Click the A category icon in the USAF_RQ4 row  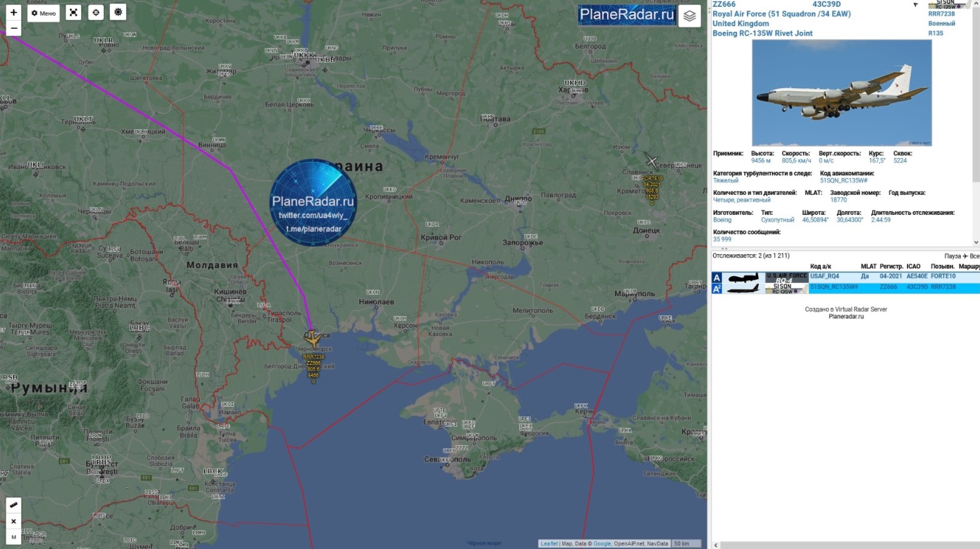click(x=716, y=277)
